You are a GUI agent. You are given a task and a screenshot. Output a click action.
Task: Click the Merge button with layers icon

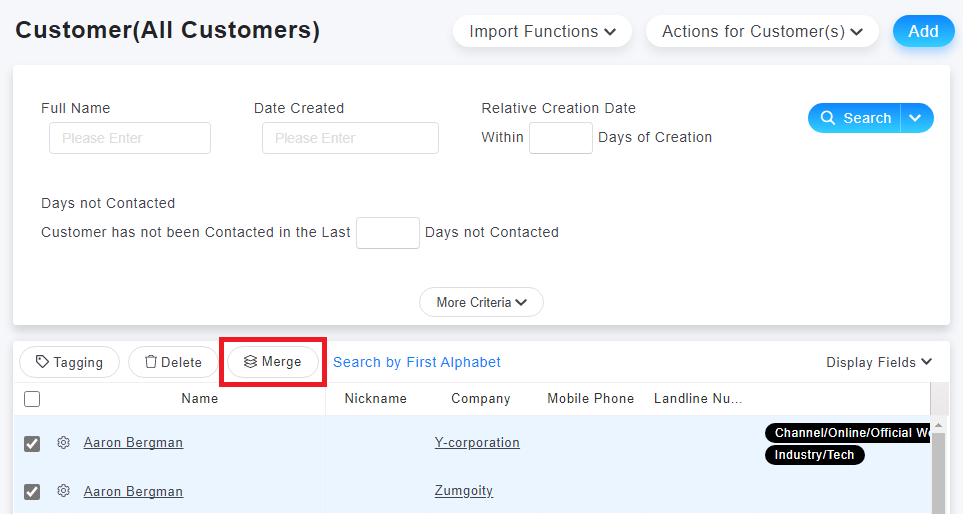click(x=273, y=362)
